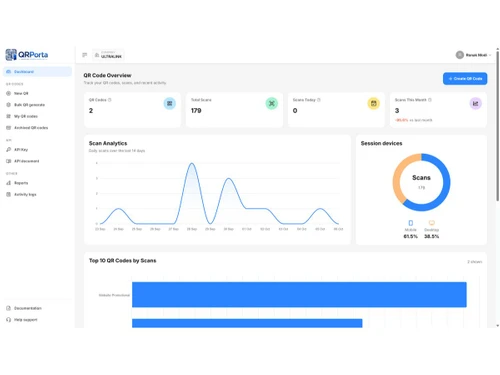The width and height of the screenshot is (500, 375).
Task: Click the user avatar image
Action: [460, 55]
